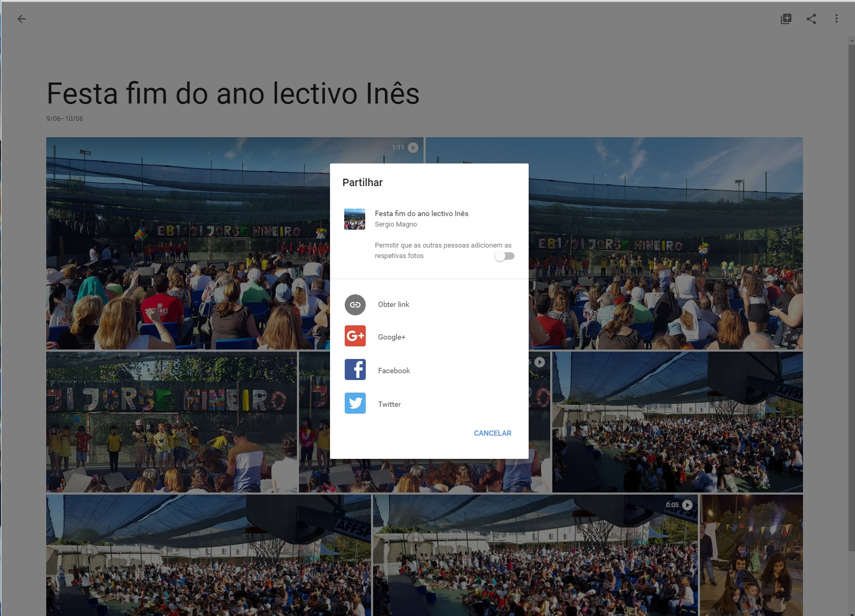Click the add to album icon
This screenshot has height=616, width=855.
click(x=786, y=19)
